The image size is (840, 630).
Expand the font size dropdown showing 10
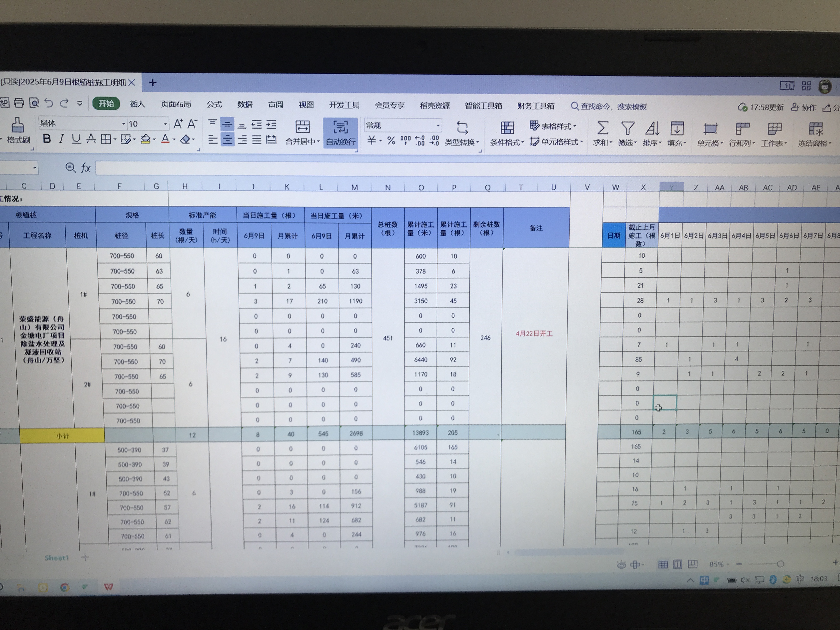(165, 124)
